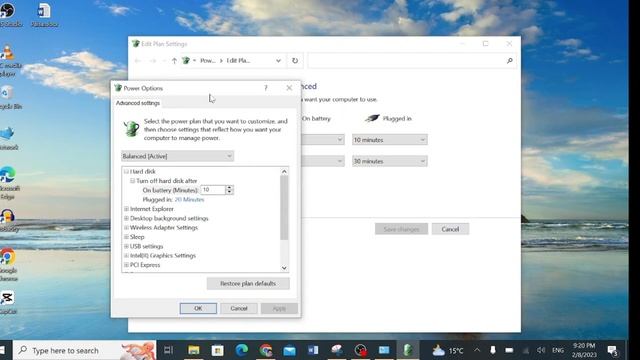640x360 pixels.
Task: Open the volume control tray icon
Action: coord(541,350)
